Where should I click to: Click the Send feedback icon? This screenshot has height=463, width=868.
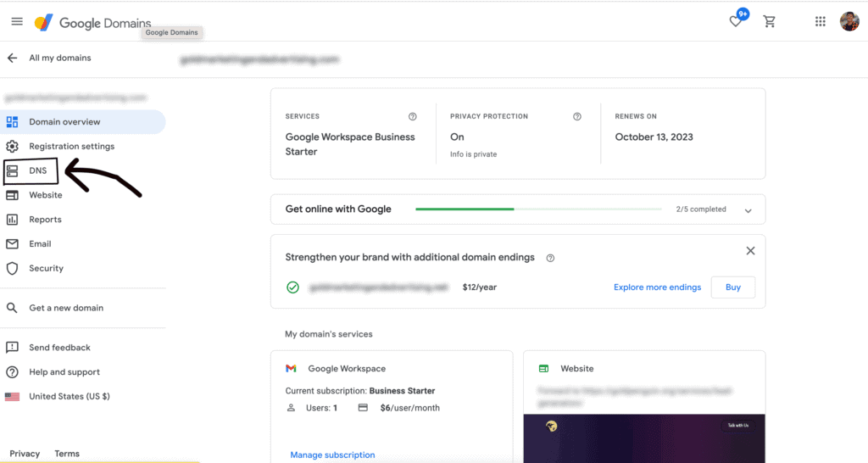point(12,348)
